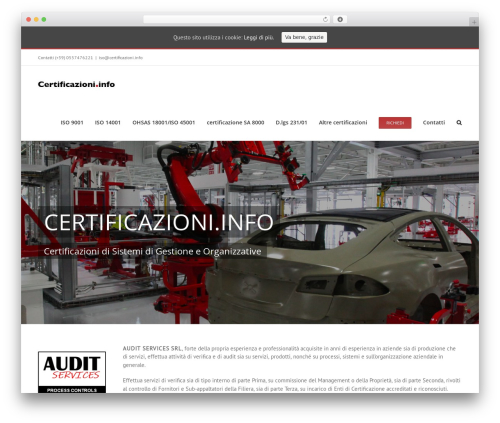
Task: Click the red RICHIEDI button
Action: coord(395,123)
